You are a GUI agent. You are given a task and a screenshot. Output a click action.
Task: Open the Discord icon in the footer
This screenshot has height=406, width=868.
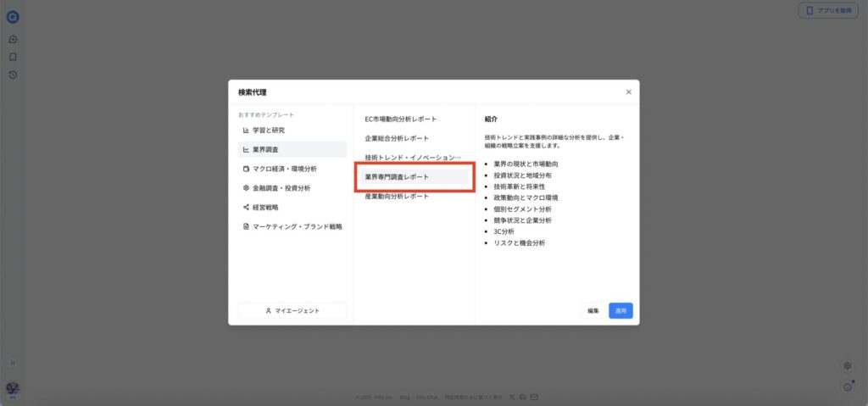[x=523, y=398]
